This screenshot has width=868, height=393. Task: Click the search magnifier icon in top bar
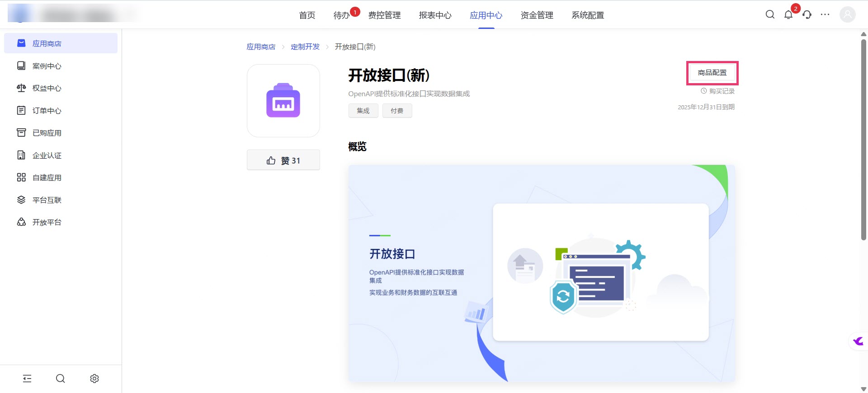[770, 14]
